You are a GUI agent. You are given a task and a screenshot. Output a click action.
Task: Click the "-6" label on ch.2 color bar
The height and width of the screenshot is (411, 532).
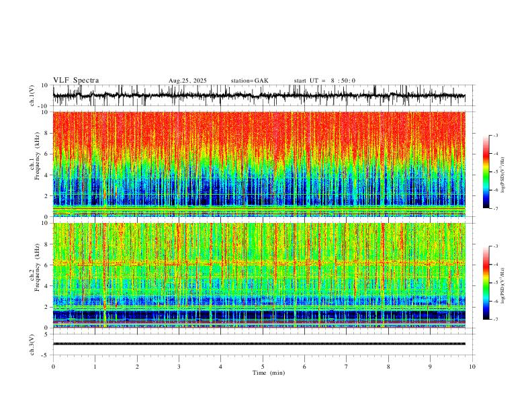click(x=496, y=301)
